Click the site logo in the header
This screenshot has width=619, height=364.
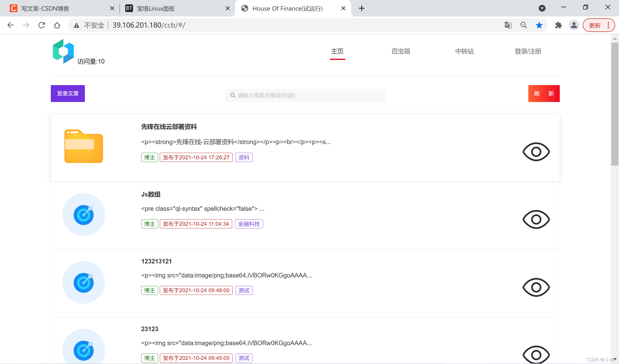pos(63,51)
